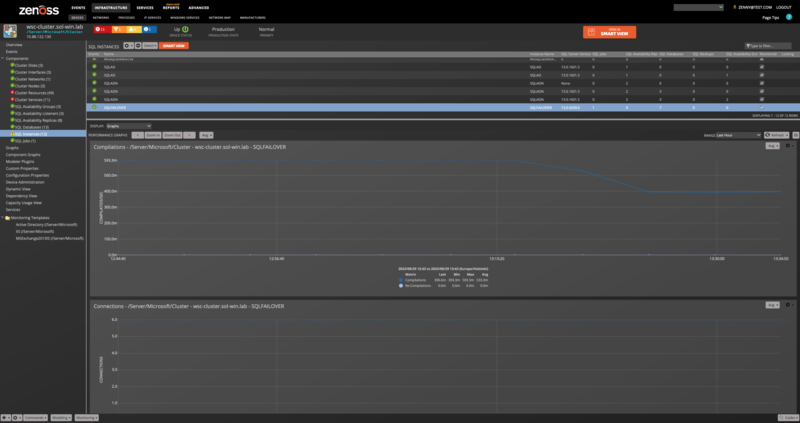This screenshot has width=800, height=423.
Task: Open the Connections graph Avg dropdown
Action: [772, 305]
